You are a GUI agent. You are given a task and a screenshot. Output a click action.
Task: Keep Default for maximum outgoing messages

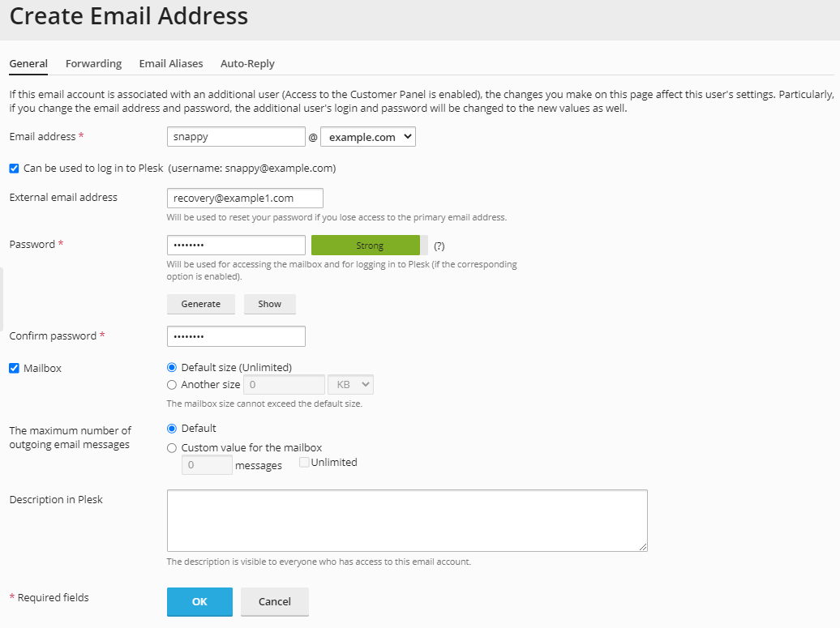(171, 428)
